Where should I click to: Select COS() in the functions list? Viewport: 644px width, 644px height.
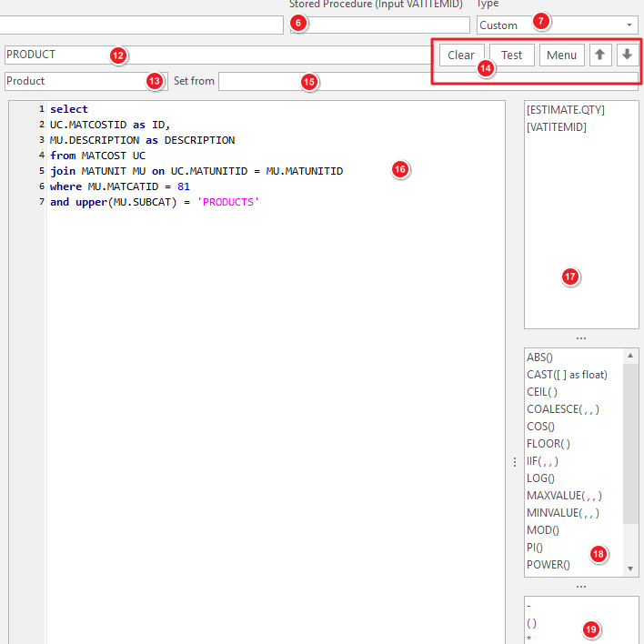540,427
